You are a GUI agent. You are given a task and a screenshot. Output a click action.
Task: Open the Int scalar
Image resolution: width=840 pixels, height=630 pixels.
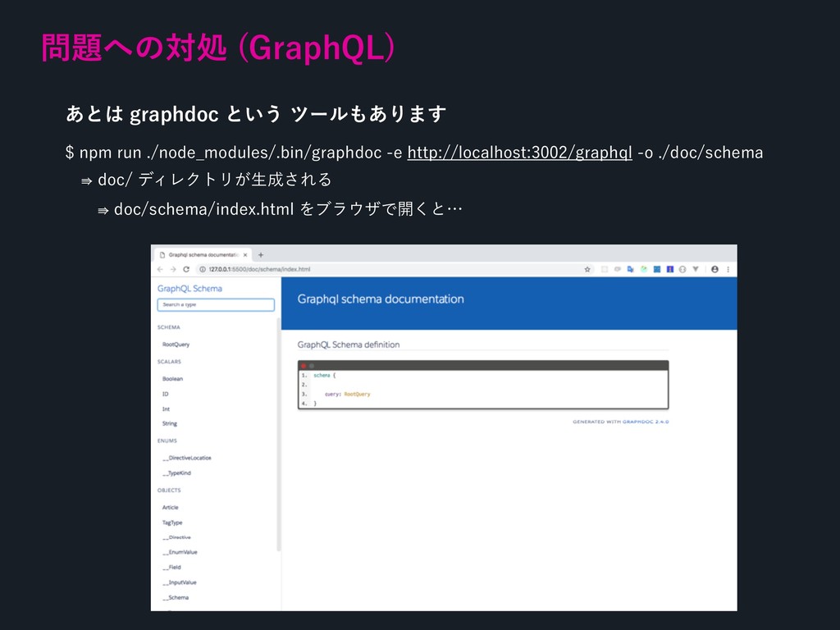click(166, 409)
